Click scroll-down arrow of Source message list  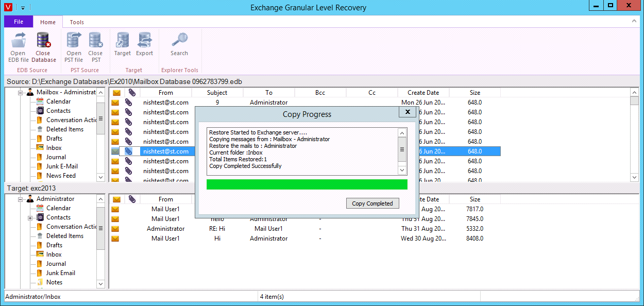pos(635,177)
